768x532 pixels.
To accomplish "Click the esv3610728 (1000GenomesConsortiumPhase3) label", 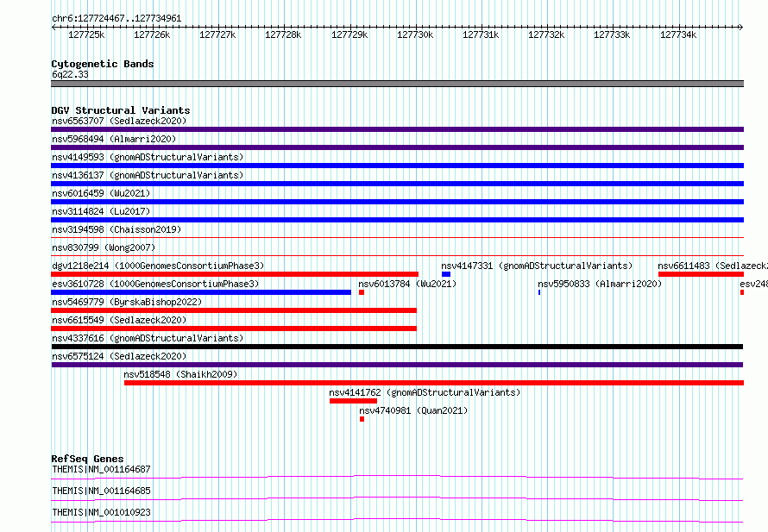I will tap(155, 284).
